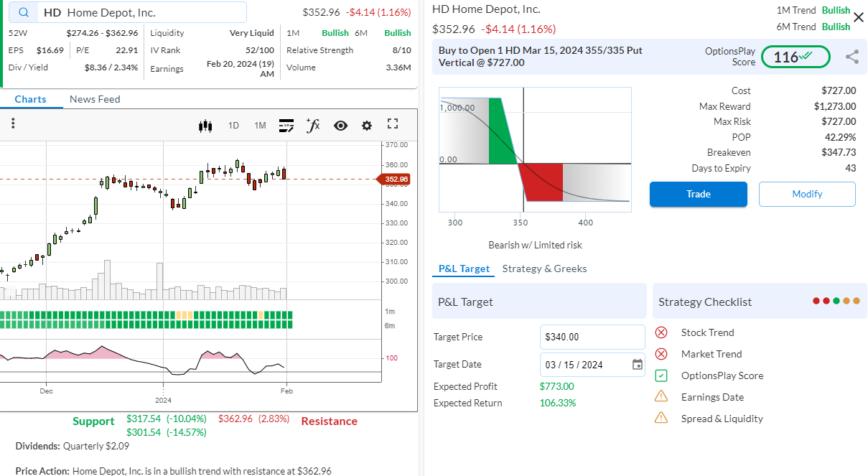Click the Expected Profit $773.00
Screen dimensions: 868x476
pyautogui.click(x=556, y=386)
